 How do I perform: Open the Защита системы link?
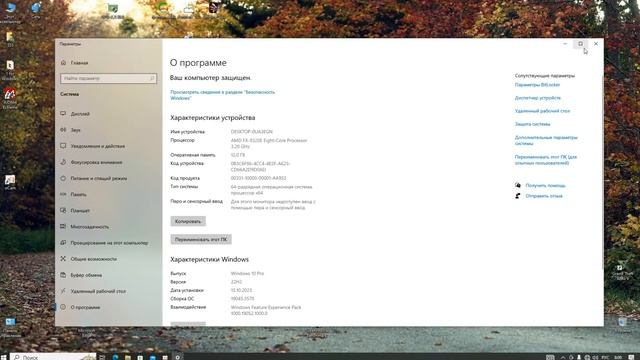coord(532,124)
